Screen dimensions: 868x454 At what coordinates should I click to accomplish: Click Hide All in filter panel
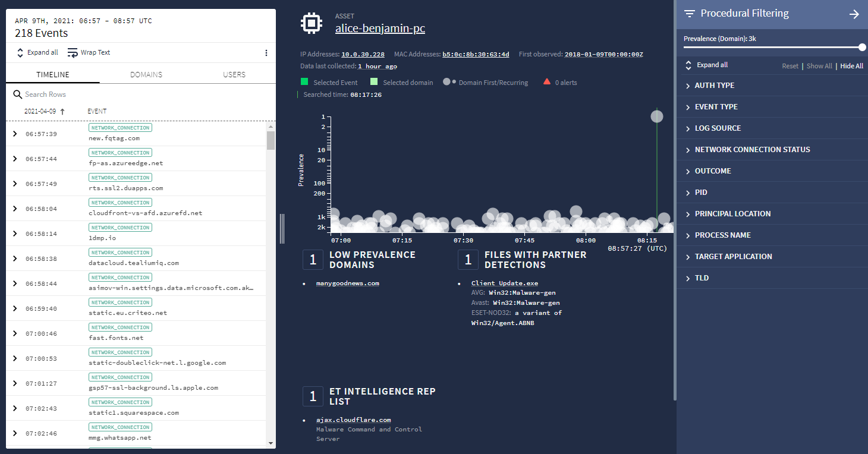(851, 66)
